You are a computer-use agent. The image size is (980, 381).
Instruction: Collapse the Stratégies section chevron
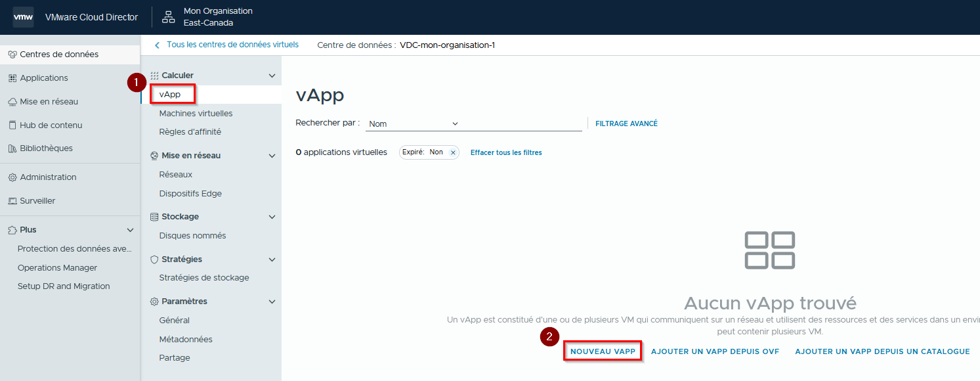(272, 259)
